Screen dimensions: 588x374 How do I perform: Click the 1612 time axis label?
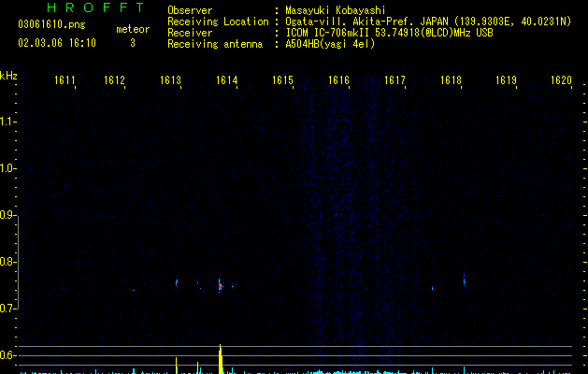(x=114, y=80)
